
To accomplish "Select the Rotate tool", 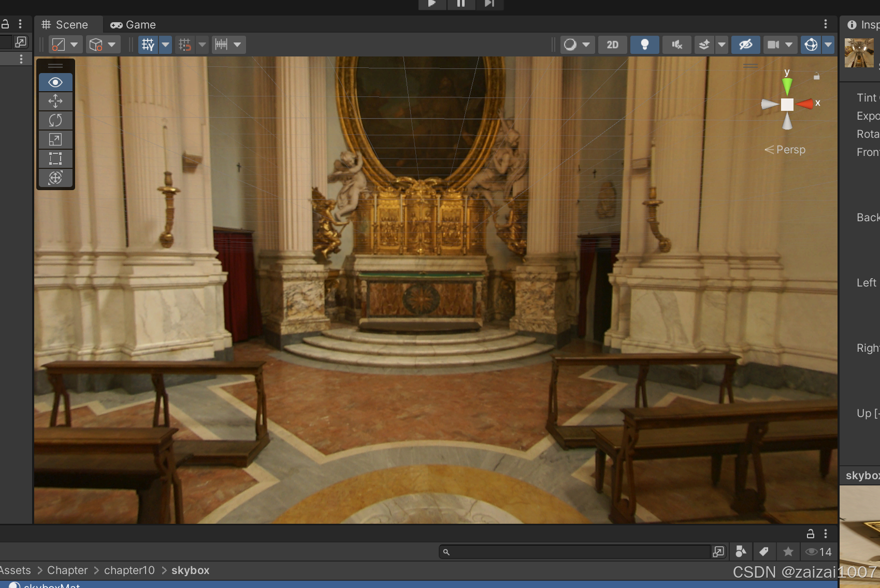I will point(55,120).
